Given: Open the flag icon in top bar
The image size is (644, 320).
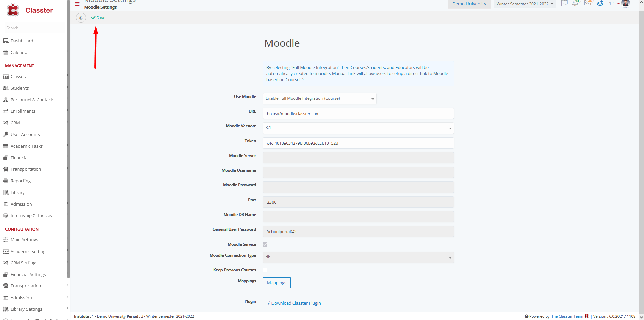Looking at the screenshot, I should click(x=564, y=3).
